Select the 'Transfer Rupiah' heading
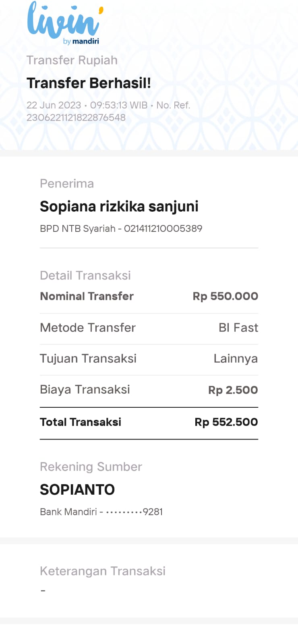The height and width of the screenshot is (644, 298). (72, 60)
